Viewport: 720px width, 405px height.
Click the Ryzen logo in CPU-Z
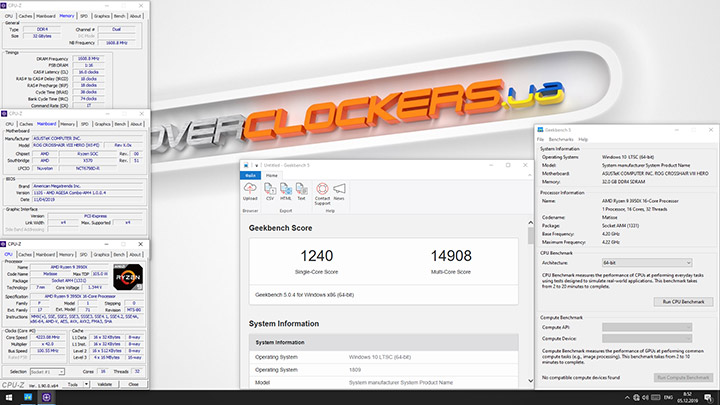pos(128,277)
